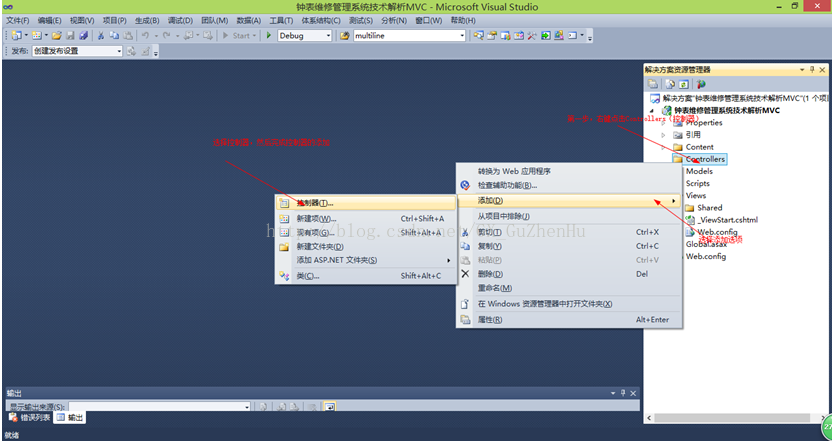
Task: Choose 转换为 Web 应用程序 menu entry
Action: click(569, 171)
